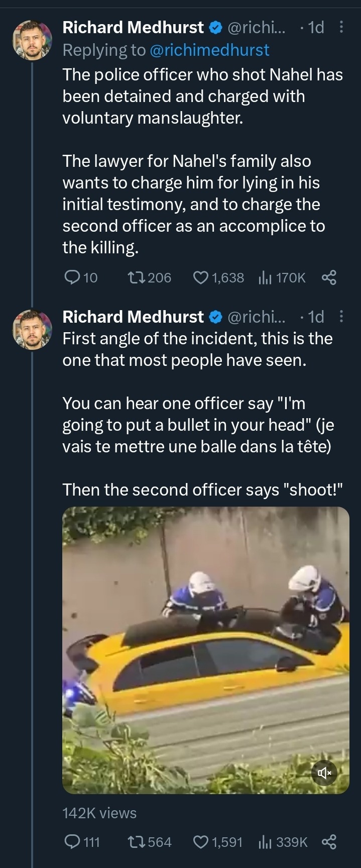Like the tweet with 1,591 likes
This screenshot has width=361, height=868.
(x=201, y=842)
